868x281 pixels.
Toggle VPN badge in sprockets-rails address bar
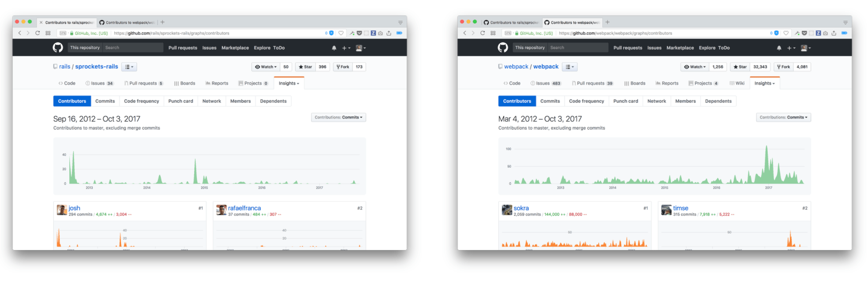pos(63,33)
